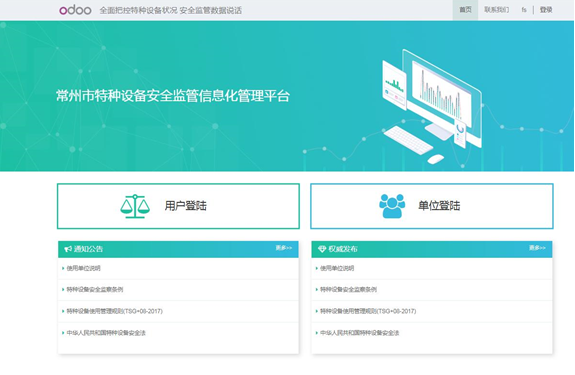
Task: Open 使用单位说明 in 通知公告 list
Action: pyautogui.click(x=83, y=268)
